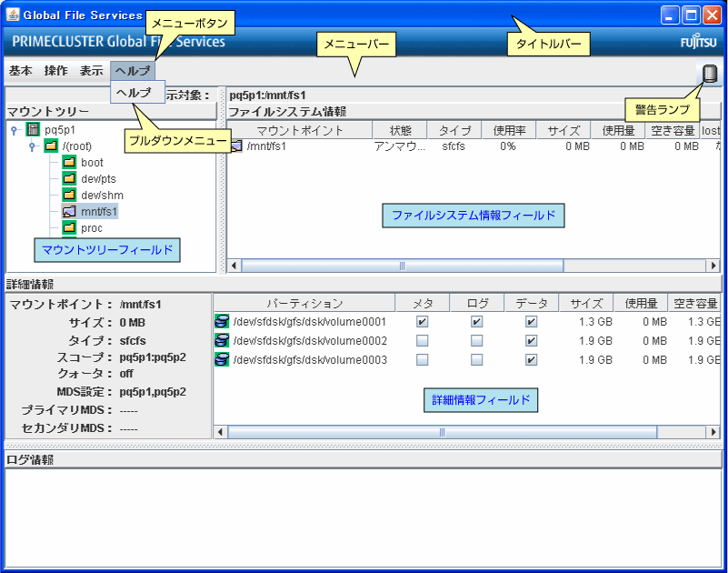Open the 表示 menu
Viewport: 728px width, 573px height.
coord(91,71)
